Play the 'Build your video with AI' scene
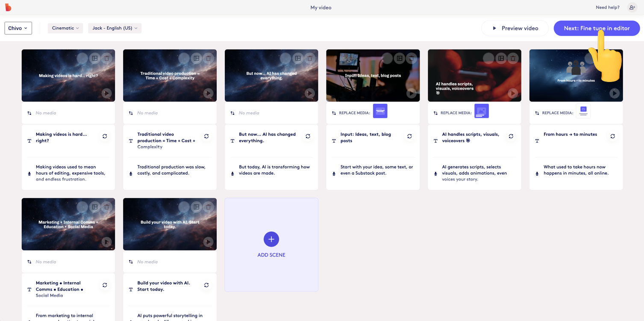 click(208, 242)
